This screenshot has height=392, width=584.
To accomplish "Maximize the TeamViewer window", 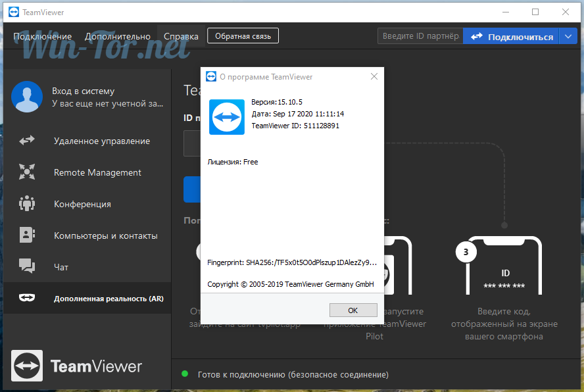I will pyautogui.click(x=535, y=12).
